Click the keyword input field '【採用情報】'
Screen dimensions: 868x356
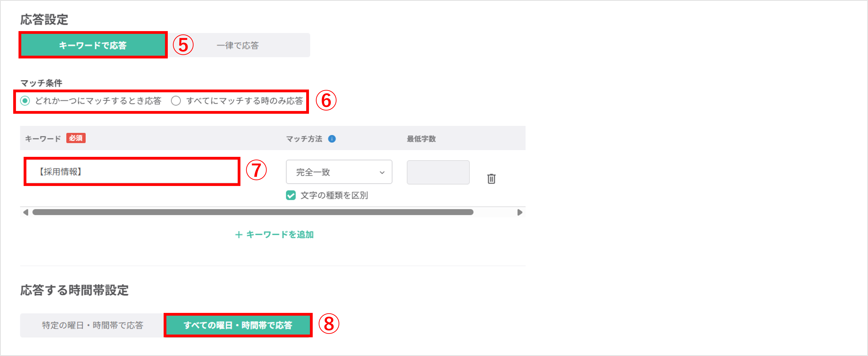click(132, 172)
